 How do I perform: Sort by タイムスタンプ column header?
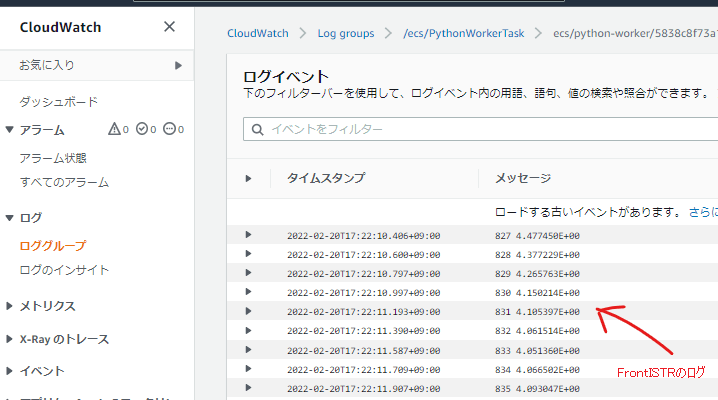(x=326, y=178)
